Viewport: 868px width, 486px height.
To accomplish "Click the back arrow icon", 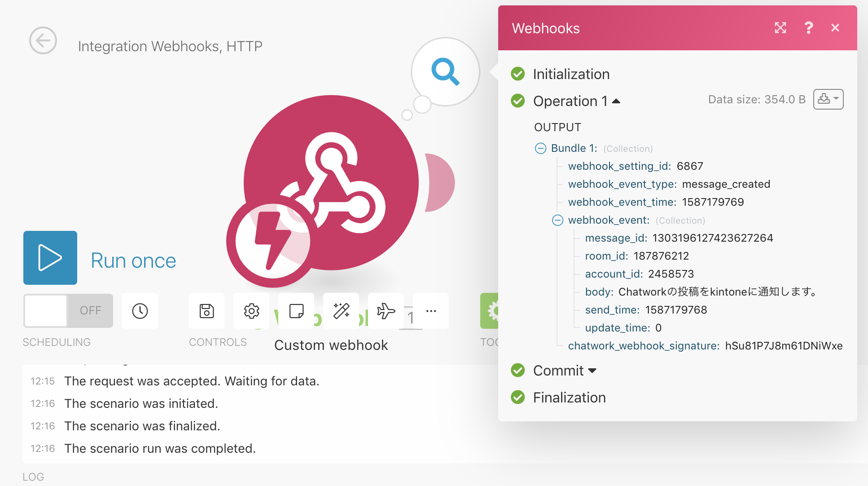I will [x=43, y=41].
